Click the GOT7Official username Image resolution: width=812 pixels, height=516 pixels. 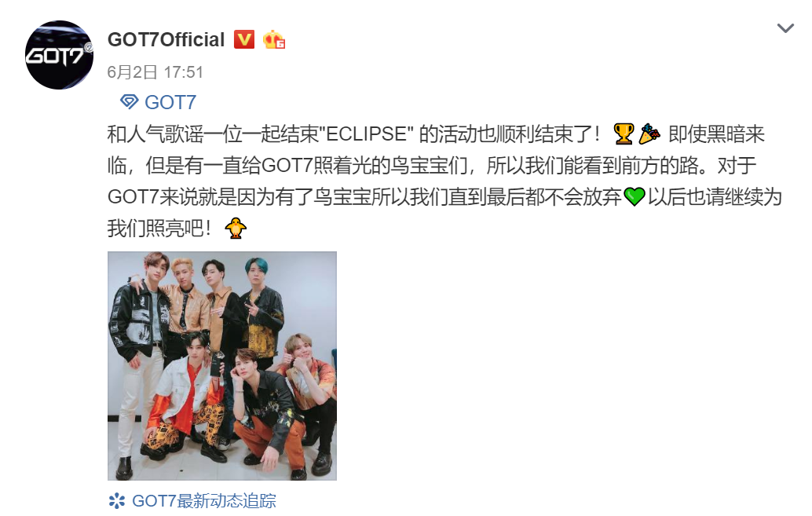[x=166, y=40]
